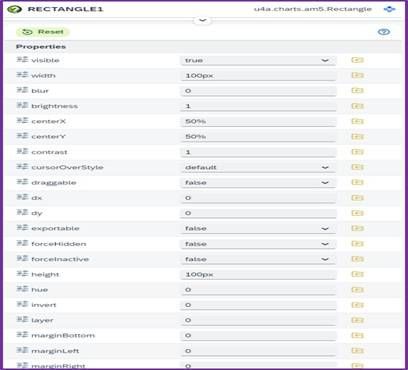Screen dimensions: 408x370
Task: Open the help question mark icon
Action: (384, 32)
